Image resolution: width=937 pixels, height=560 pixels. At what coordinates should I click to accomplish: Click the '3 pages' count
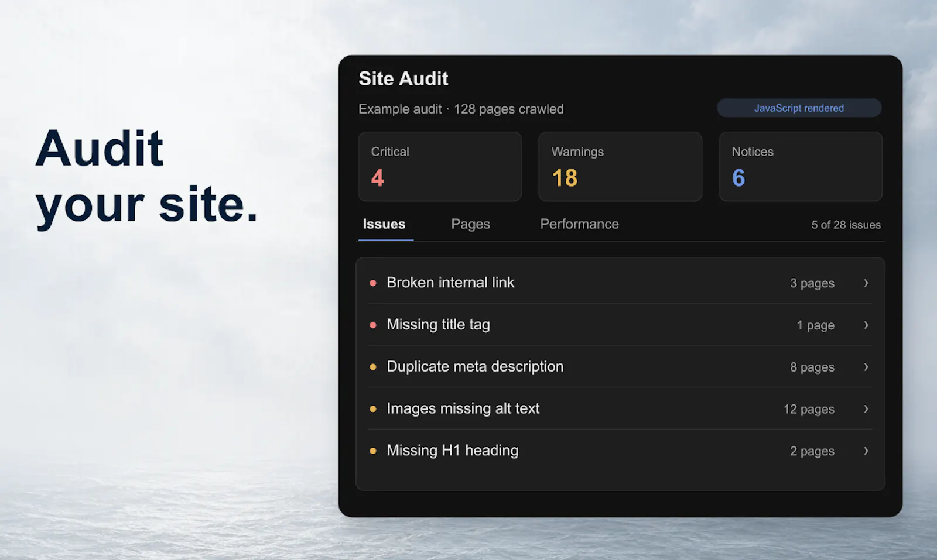tap(812, 284)
